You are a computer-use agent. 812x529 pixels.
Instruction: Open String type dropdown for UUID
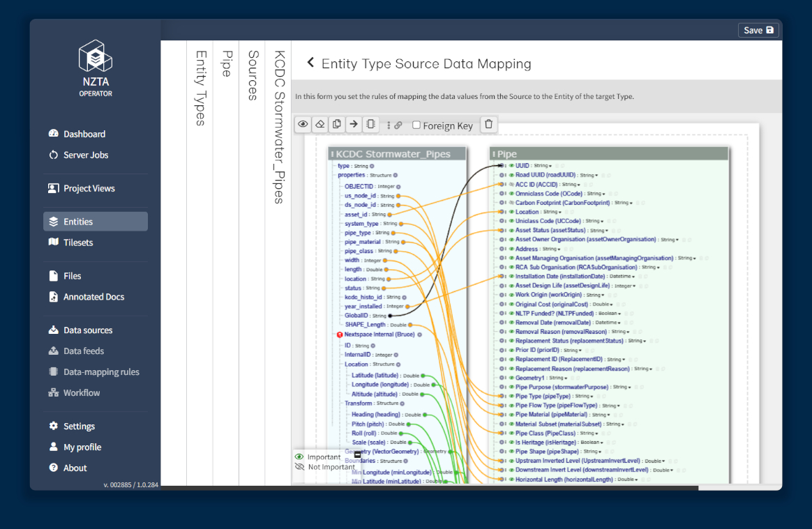pyautogui.click(x=543, y=166)
